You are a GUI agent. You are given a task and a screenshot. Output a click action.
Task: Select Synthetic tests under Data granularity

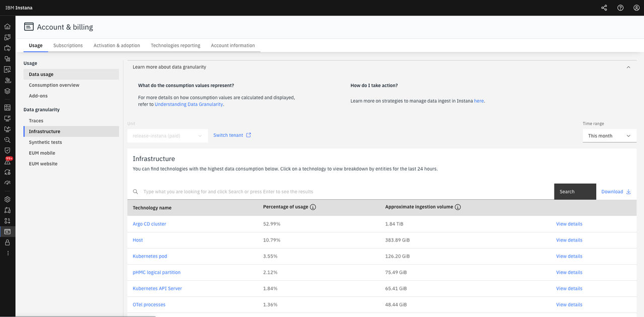[x=71, y=142]
